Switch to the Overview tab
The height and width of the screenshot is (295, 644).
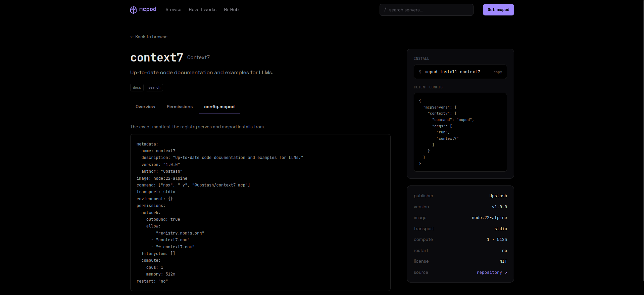click(145, 107)
